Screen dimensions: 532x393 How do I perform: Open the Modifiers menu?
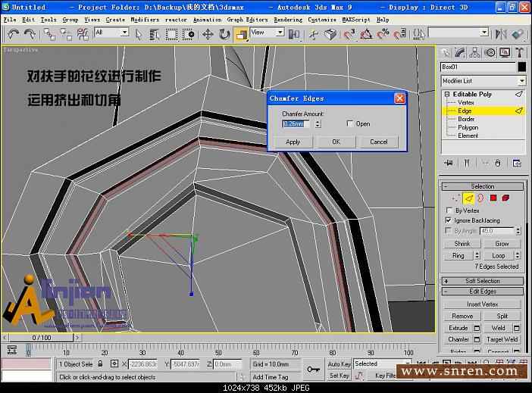tap(144, 20)
